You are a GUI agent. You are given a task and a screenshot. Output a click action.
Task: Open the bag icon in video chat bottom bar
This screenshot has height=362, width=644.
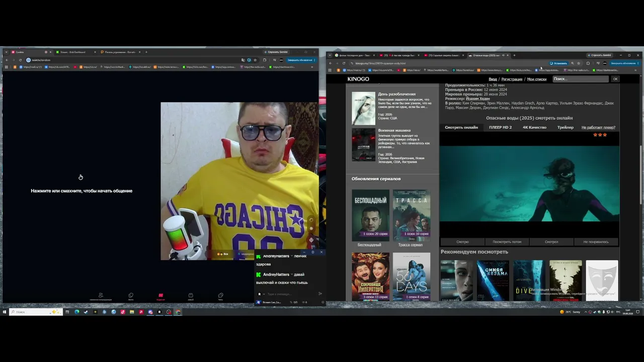[191, 296]
